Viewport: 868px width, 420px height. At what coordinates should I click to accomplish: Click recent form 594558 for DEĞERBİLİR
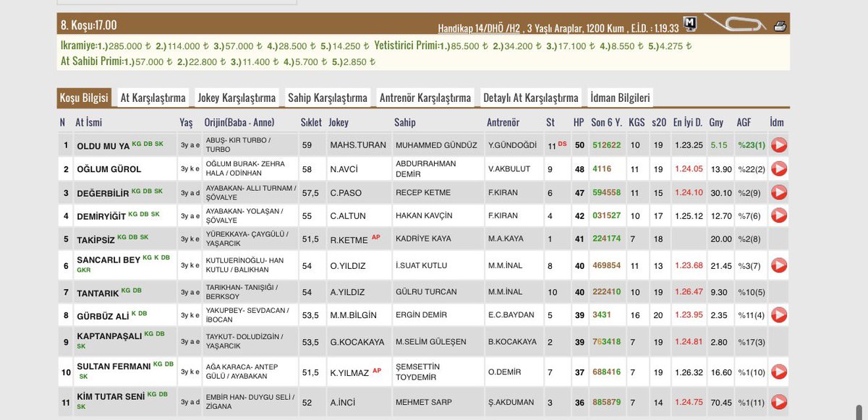pos(606,193)
